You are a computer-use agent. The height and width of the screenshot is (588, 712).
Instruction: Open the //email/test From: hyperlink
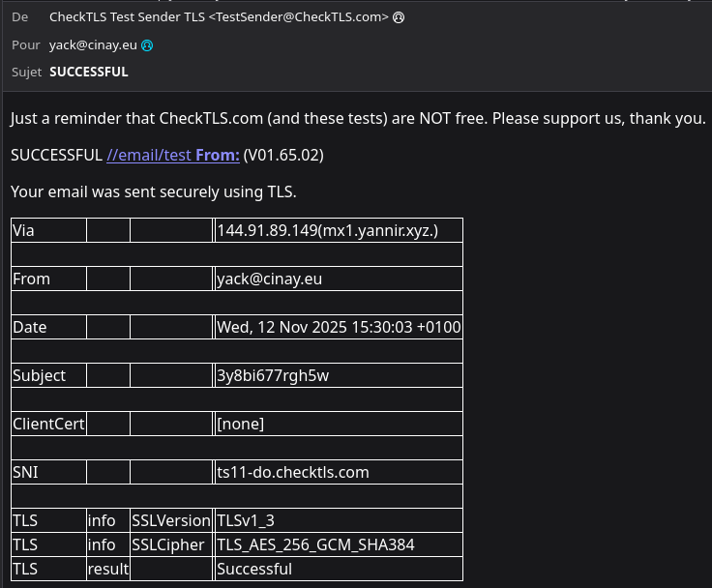click(x=173, y=155)
